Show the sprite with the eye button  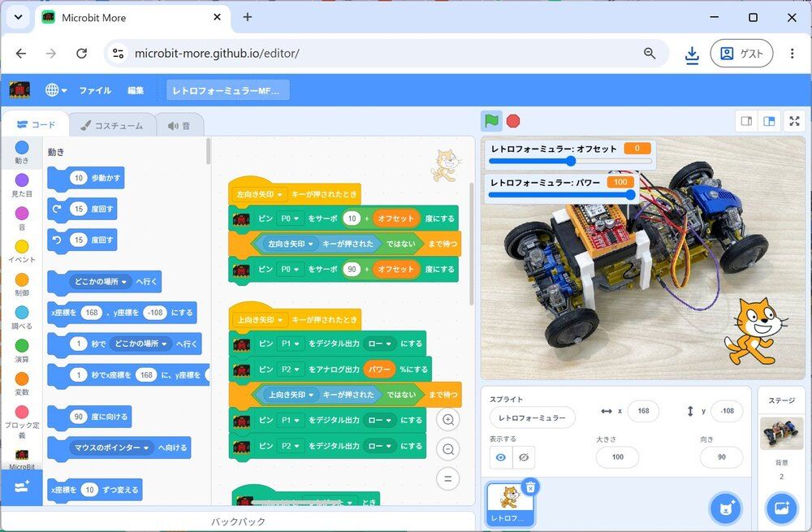pos(501,457)
